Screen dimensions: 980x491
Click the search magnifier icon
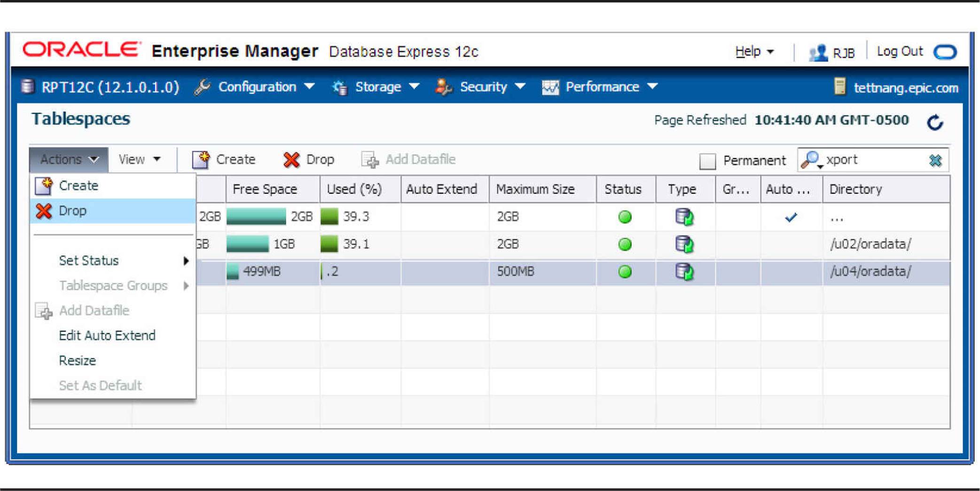pos(811,160)
